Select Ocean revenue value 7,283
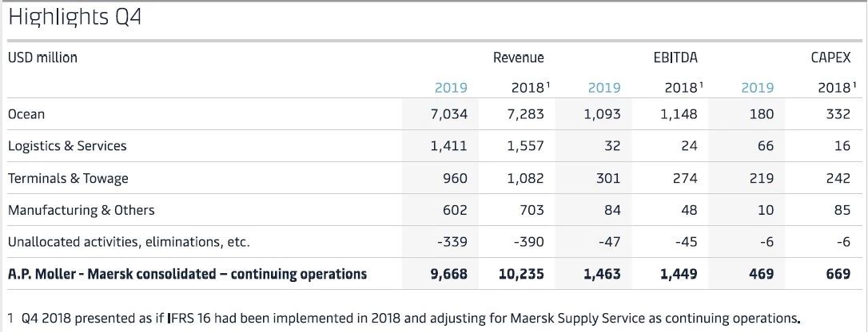Screen dimensions: 868x333 [x=525, y=114]
